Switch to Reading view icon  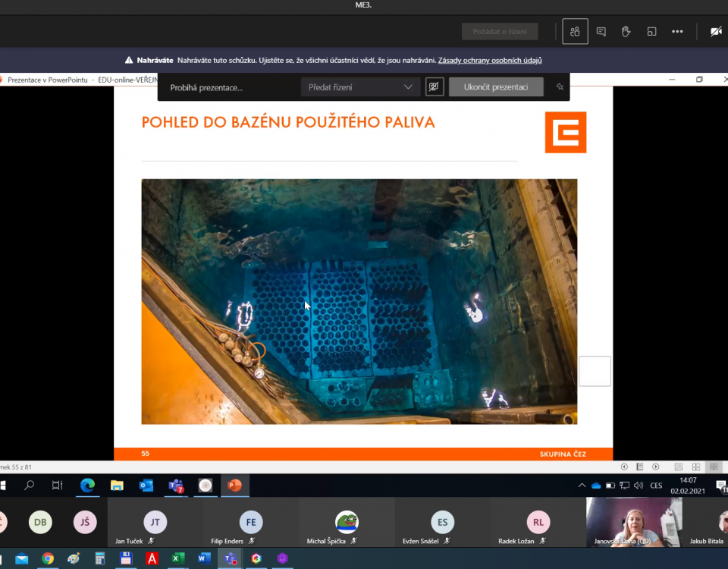coord(714,467)
